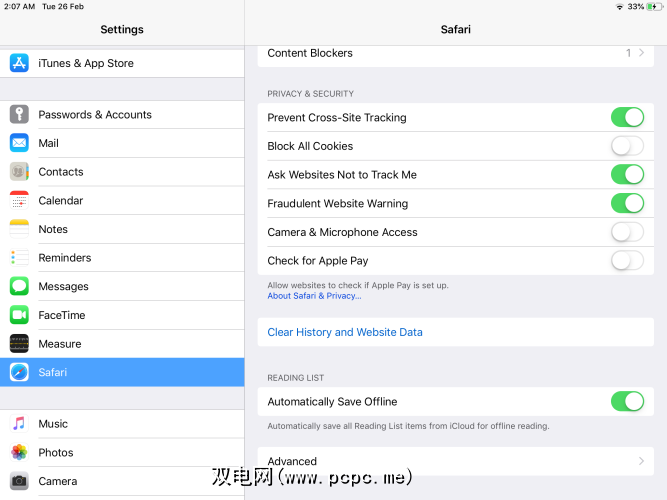
Task: Tap the Messages speech bubble icon
Action: [20, 287]
